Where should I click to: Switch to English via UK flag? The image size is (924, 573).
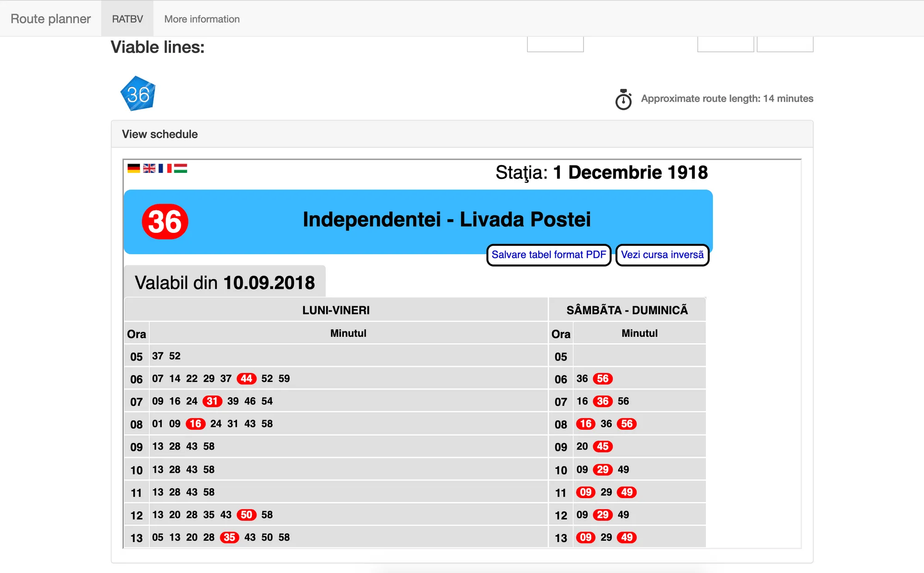coord(149,168)
